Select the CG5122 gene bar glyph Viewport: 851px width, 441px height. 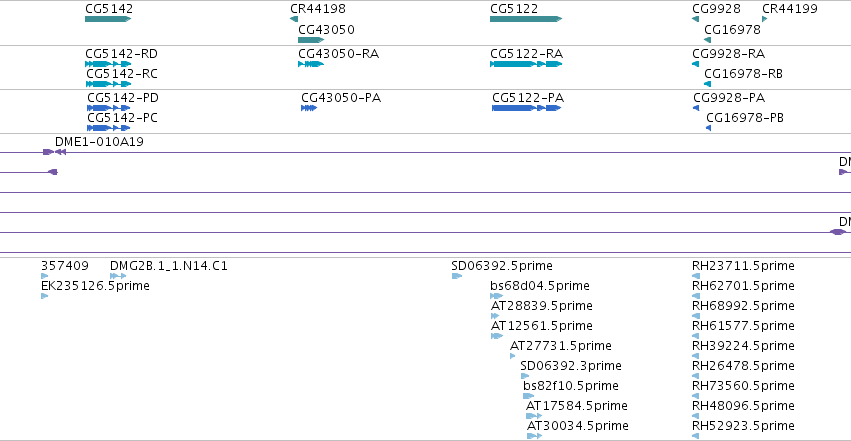(x=526, y=19)
